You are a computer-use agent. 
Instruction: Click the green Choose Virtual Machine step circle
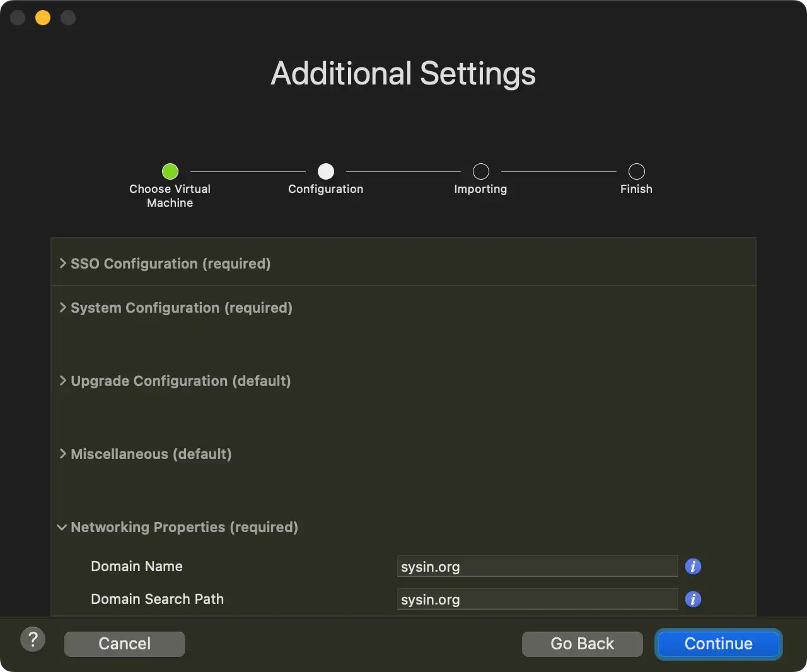170,171
